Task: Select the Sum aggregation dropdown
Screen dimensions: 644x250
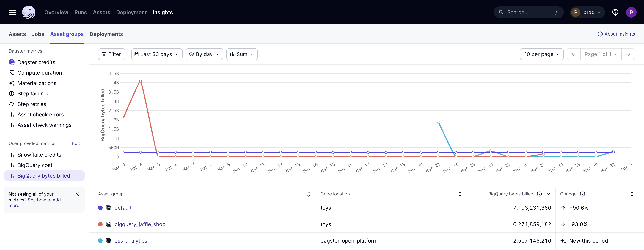Action: 242,54
